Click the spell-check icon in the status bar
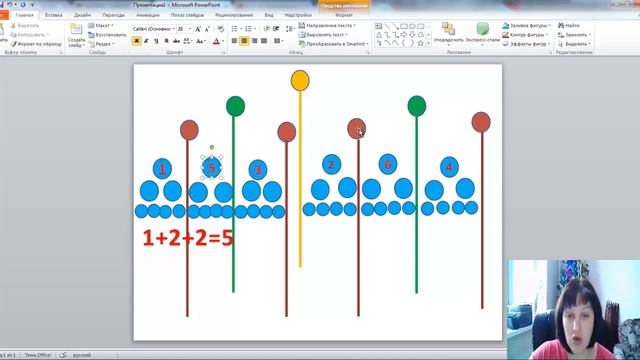Viewport: 640px width, 360px height. click(x=63, y=355)
